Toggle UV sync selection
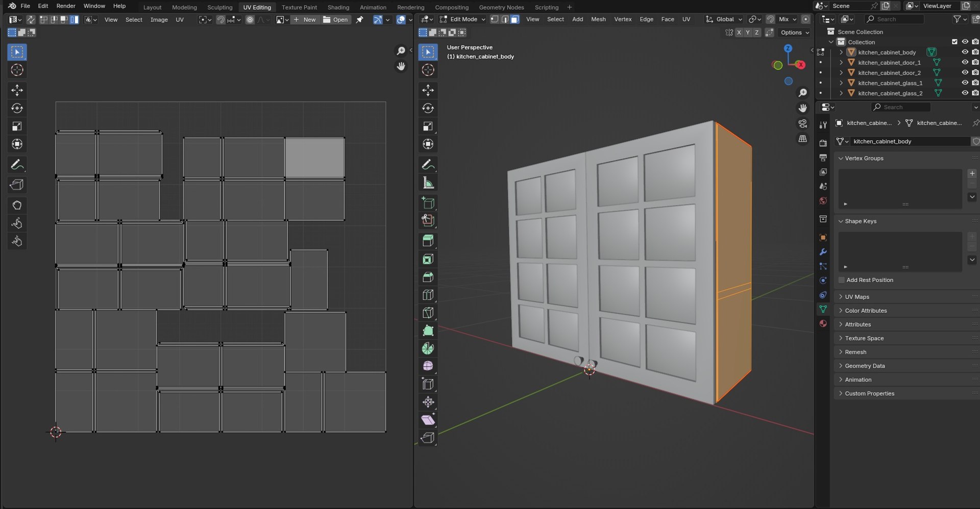This screenshot has width=980, height=509. click(x=31, y=19)
